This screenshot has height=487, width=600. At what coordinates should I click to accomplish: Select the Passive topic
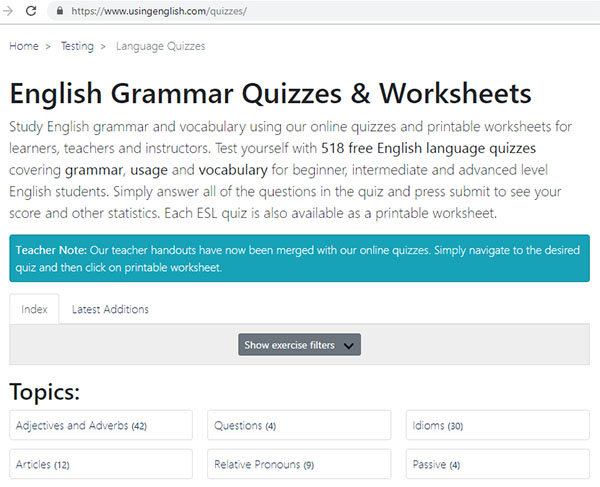tap(497, 465)
